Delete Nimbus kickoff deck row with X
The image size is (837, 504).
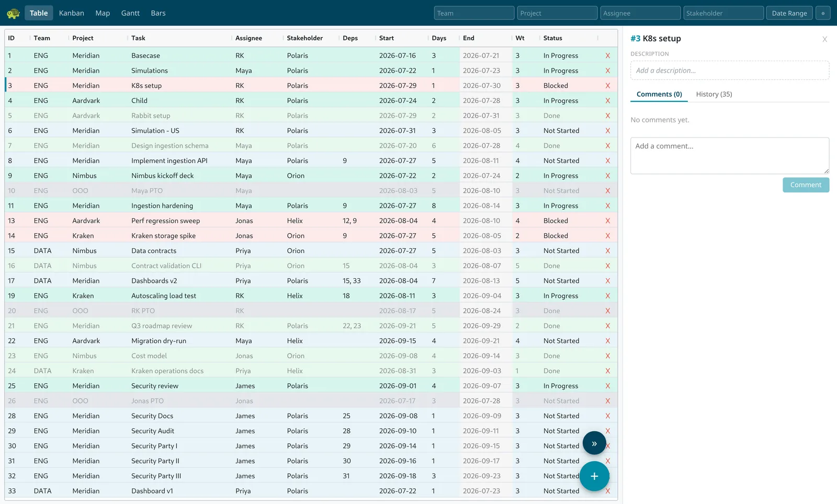point(607,176)
